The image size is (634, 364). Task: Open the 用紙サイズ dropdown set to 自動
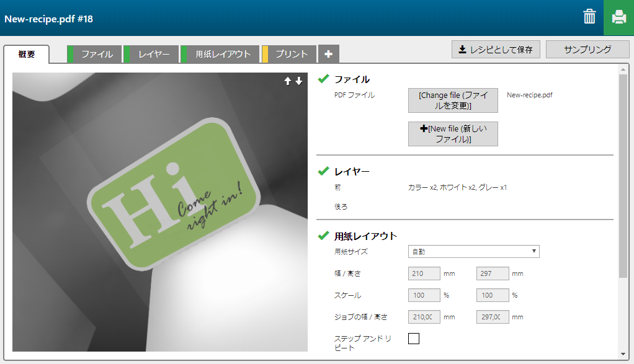tap(473, 251)
